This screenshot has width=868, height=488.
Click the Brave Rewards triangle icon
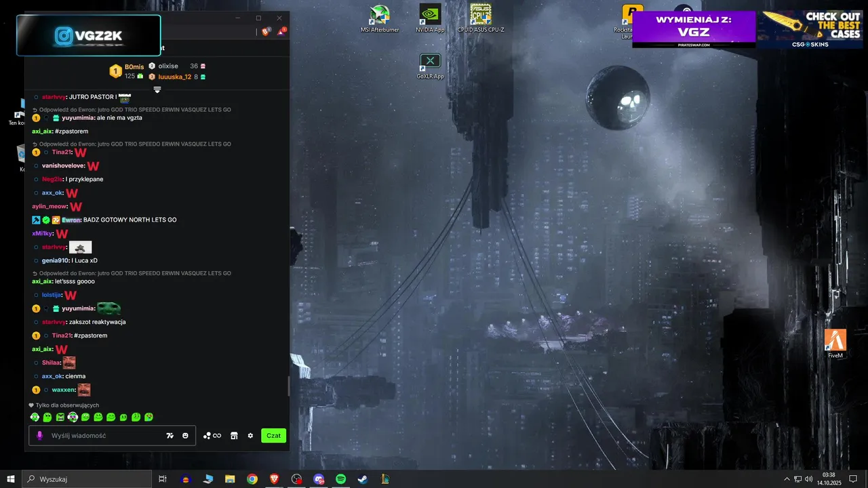[x=281, y=31]
